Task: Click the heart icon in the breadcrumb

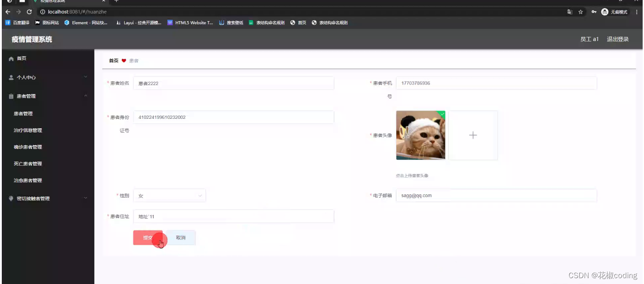Action: 124,60
